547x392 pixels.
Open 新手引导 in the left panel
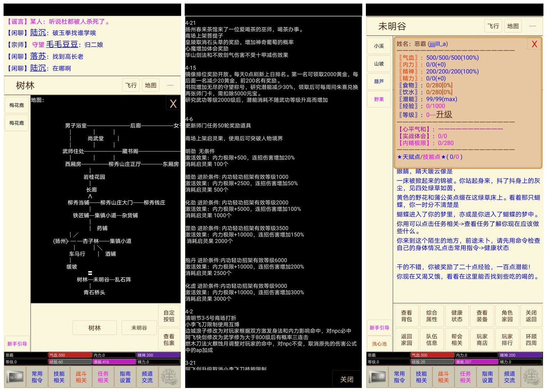(17, 344)
